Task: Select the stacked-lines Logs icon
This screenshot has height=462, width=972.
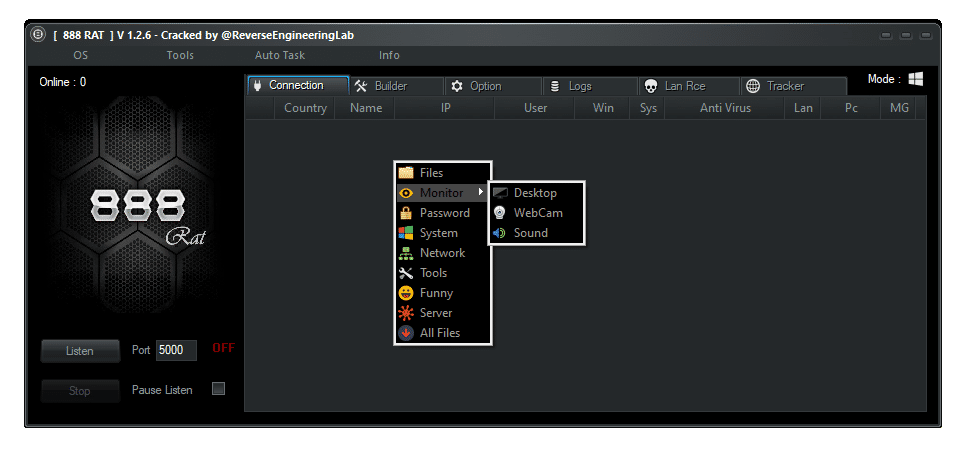Action: tap(555, 86)
